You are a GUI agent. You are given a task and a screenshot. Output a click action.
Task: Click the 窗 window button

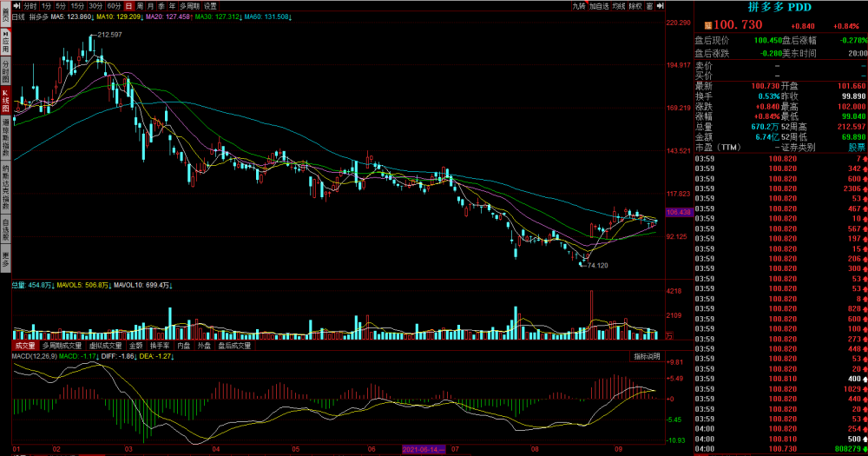tap(649, 6)
